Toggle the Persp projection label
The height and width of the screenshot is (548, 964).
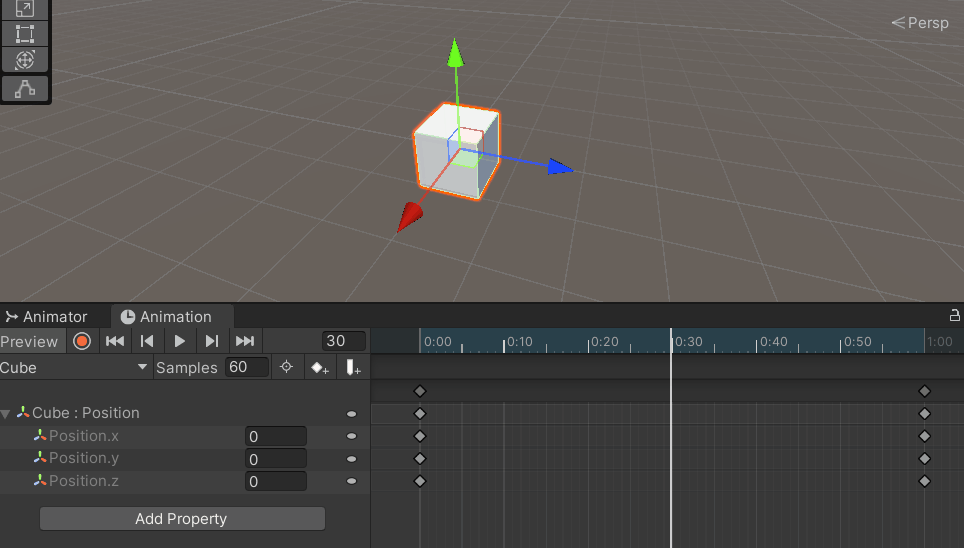920,23
